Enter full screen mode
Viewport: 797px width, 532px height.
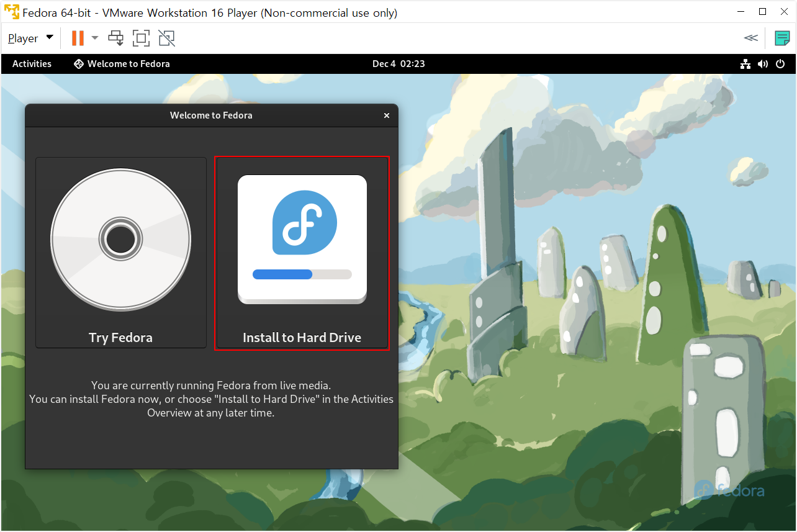142,38
